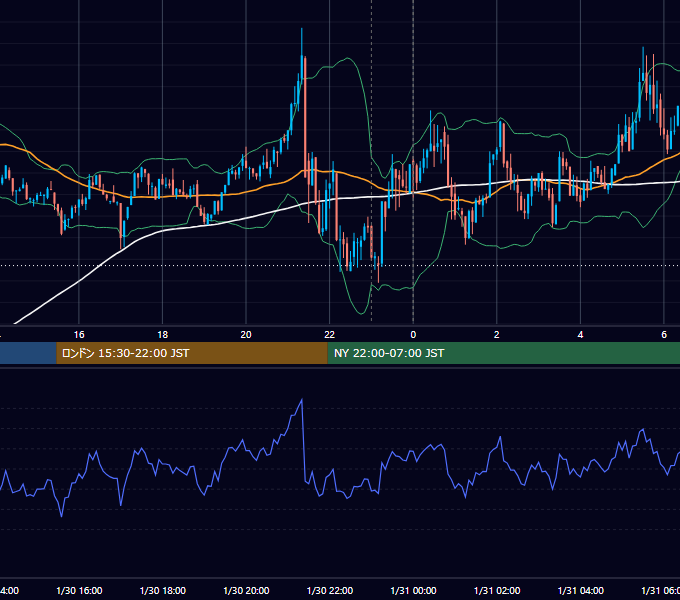Click the white dotted horizontal price line
Viewport: 680px width, 600px height.
coord(340,265)
